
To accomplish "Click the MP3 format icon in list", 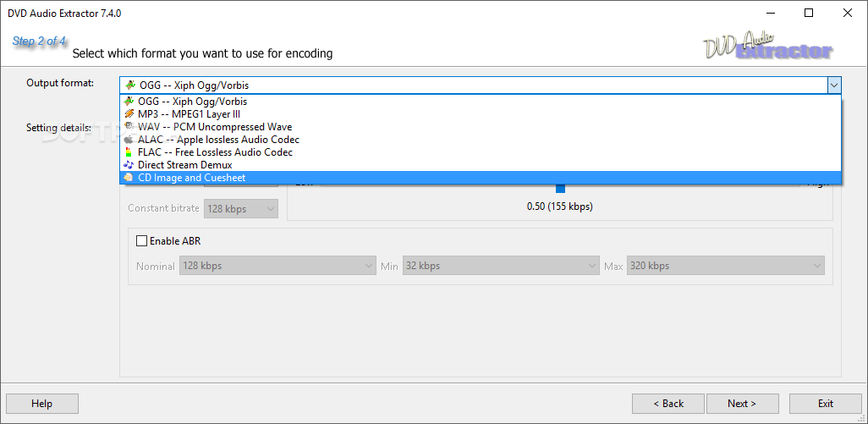I will click(x=129, y=114).
